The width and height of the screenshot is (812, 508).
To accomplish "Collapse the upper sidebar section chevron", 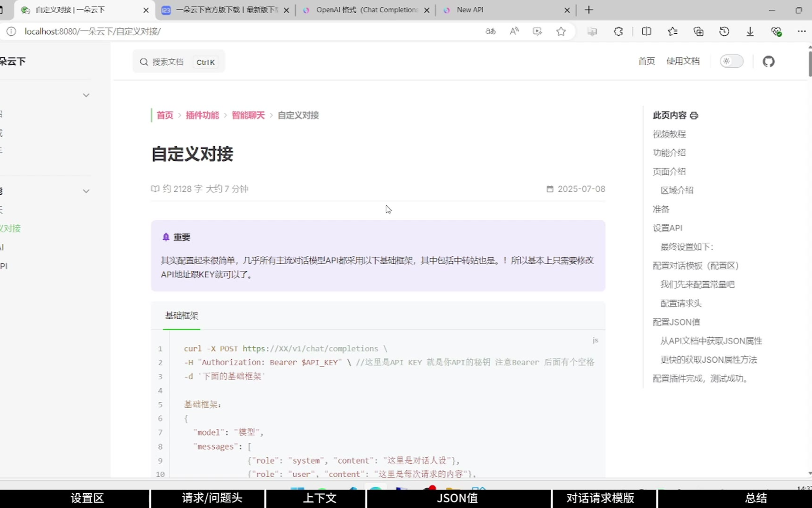I will point(86,95).
